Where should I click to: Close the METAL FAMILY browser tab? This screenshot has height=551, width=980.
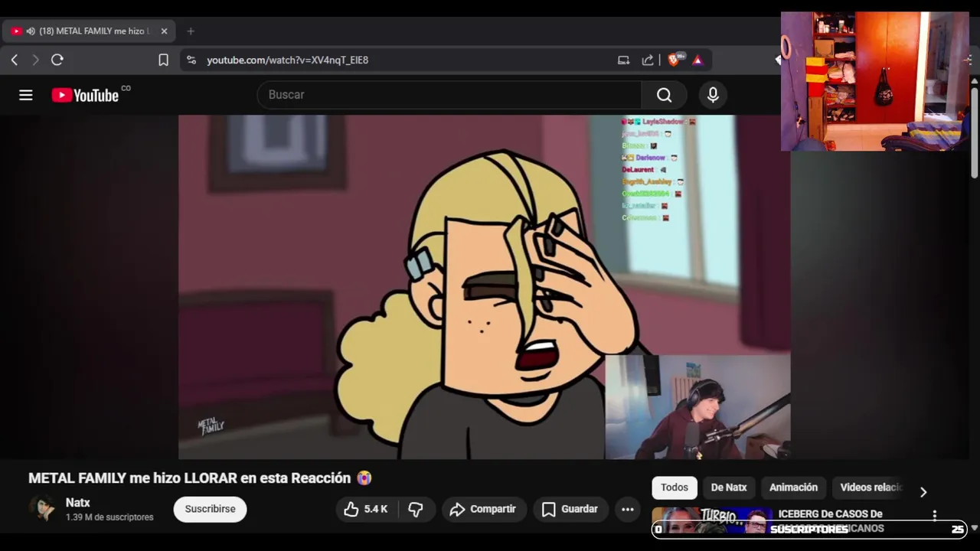coord(164,31)
